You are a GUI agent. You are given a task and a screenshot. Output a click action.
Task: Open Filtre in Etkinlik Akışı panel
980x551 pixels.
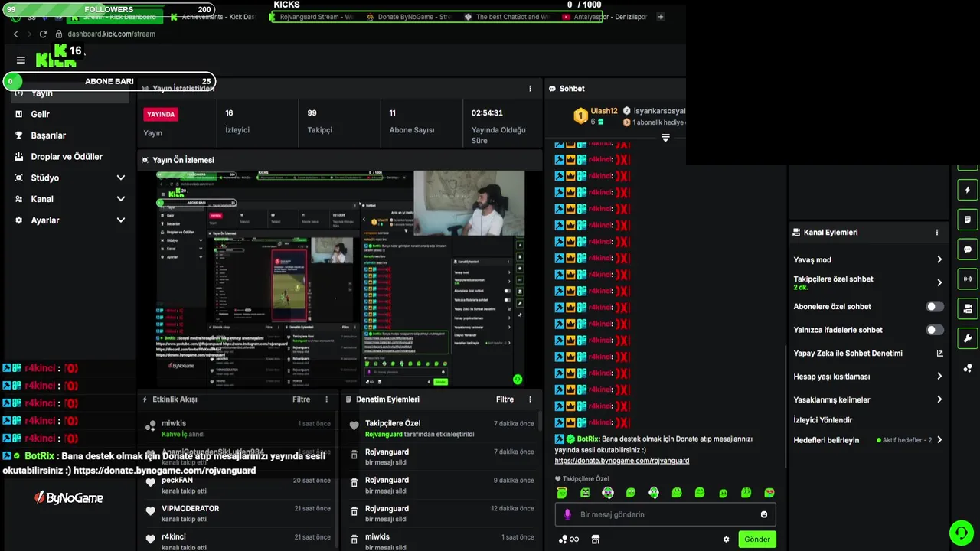click(301, 399)
